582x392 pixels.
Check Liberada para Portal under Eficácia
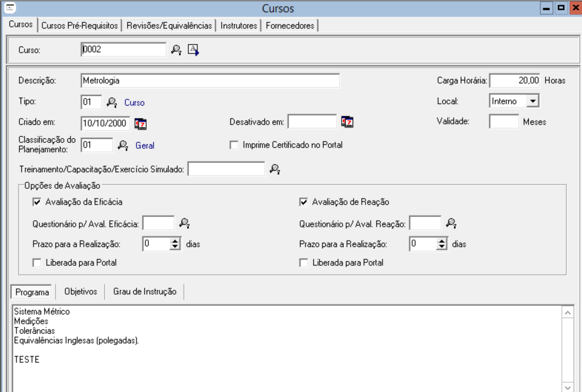(x=37, y=263)
